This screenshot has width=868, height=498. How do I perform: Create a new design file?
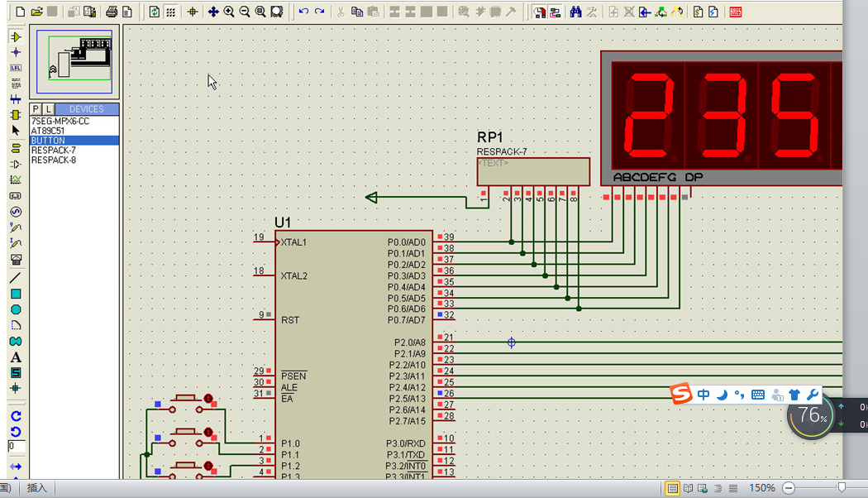tap(20, 12)
